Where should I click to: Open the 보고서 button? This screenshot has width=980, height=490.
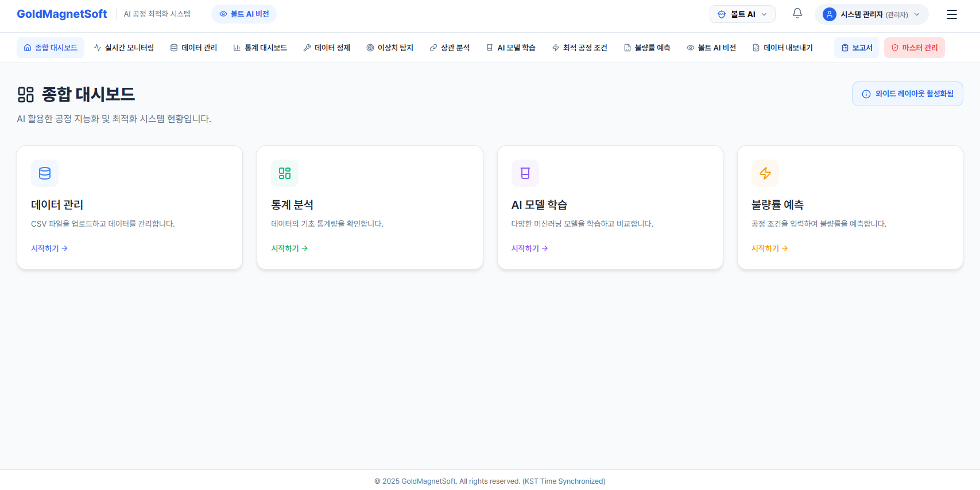[857, 48]
